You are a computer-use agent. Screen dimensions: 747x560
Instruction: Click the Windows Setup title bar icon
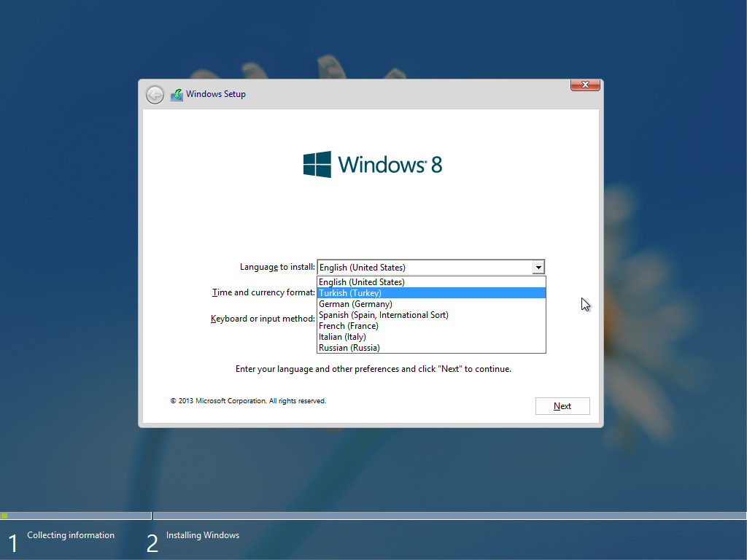[x=177, y=95]
